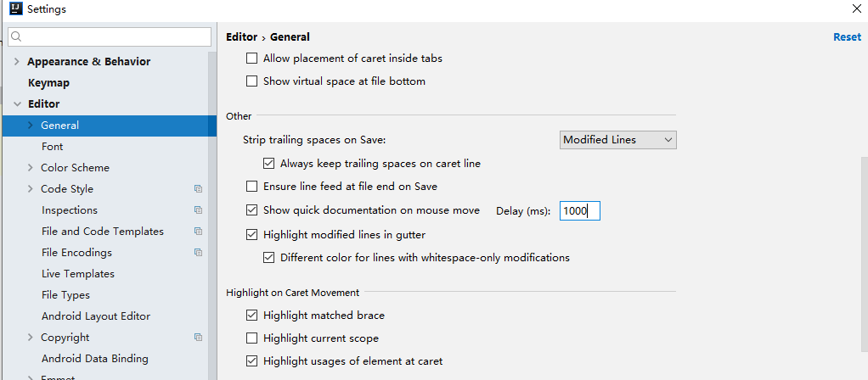Click the Reset link
The image size is (868, 380).
coord(847,37)
